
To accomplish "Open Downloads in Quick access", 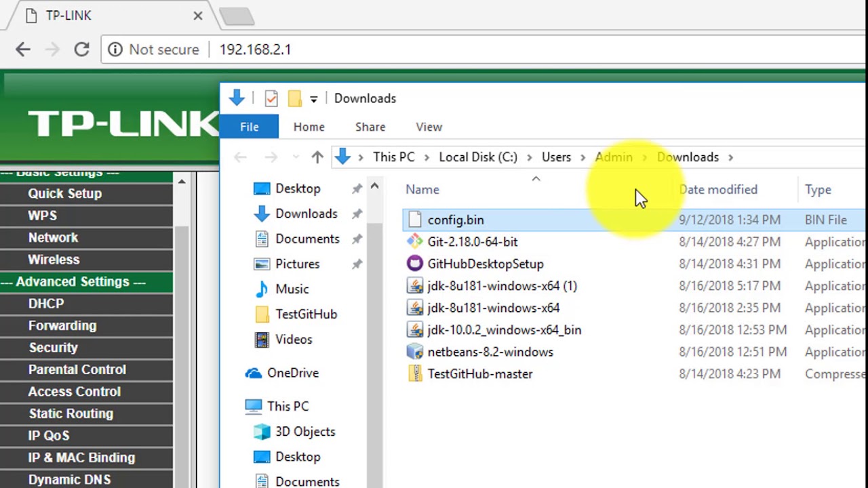I will point(307,213).
